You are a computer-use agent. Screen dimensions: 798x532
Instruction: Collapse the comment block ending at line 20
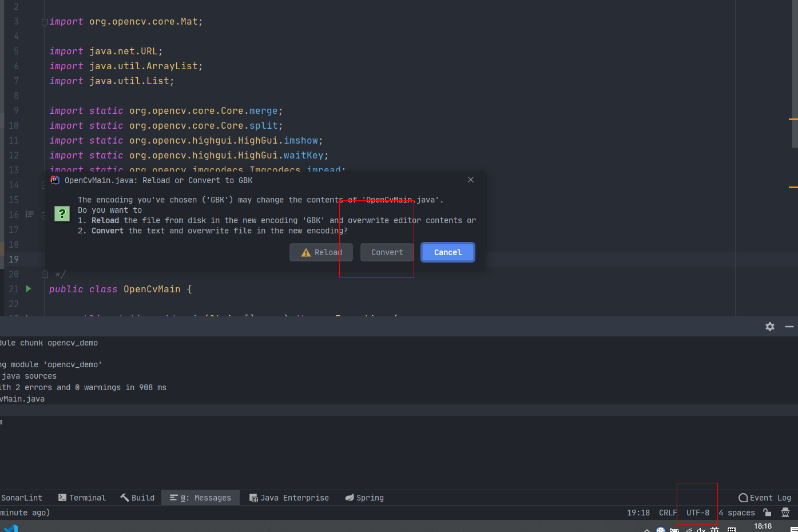(45, 275)
